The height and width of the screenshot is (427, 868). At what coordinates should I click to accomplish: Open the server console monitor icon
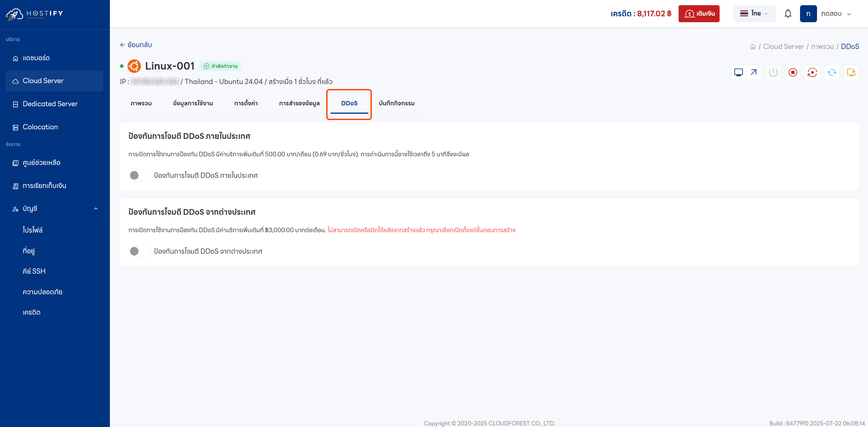(x=738, y=72)
